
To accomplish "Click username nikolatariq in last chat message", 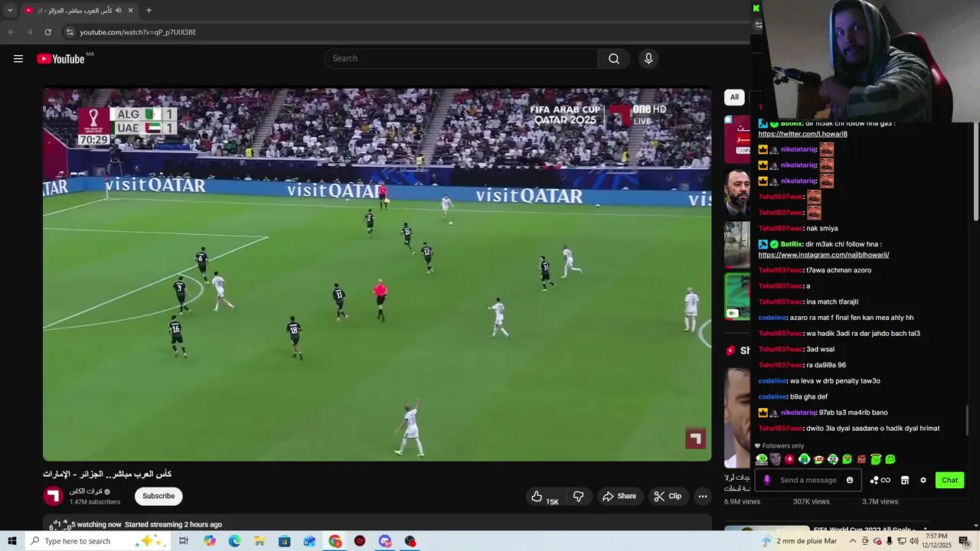I will (x=799, y=412).
